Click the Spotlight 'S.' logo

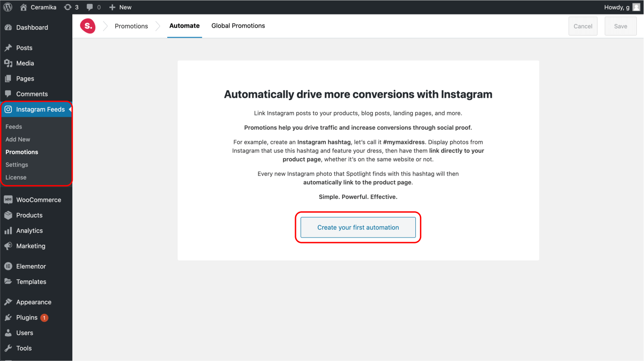[88, 26]
